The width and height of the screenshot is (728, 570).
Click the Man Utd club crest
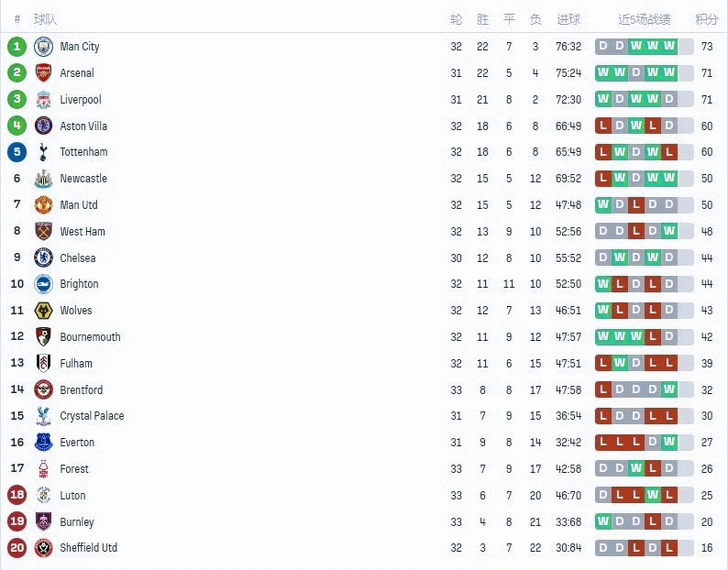43,205
